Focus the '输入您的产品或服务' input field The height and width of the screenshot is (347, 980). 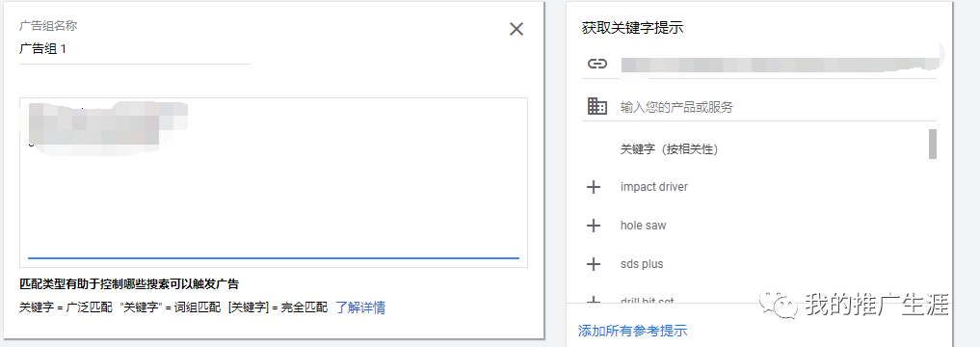[778, 108]
